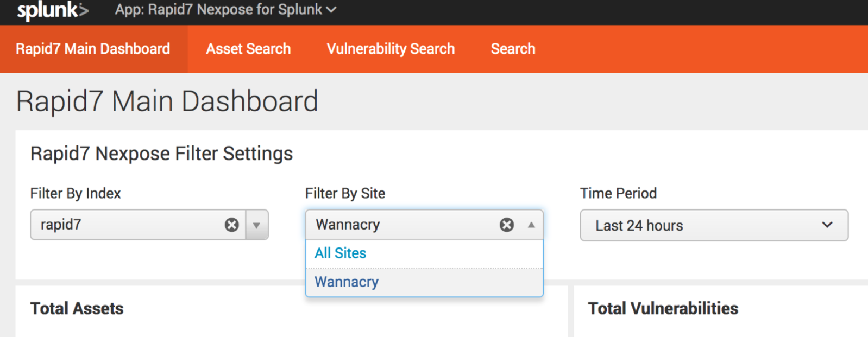
Task: Clear the selected Wannacry site filter
Action: (x=507, y=225)
